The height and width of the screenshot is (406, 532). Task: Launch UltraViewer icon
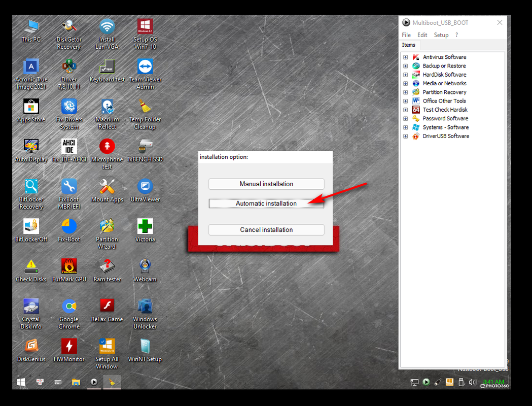(x=145, y=191)
